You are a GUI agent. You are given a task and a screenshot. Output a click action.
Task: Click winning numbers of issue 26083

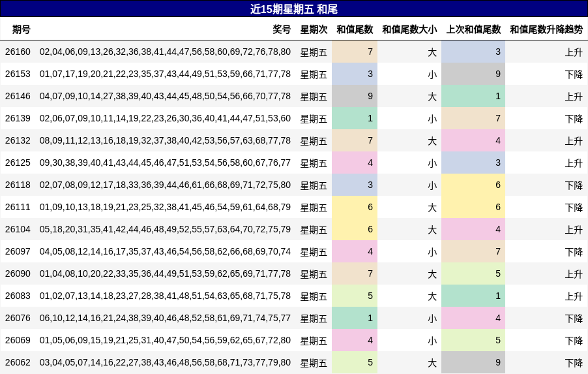(165, 296)
